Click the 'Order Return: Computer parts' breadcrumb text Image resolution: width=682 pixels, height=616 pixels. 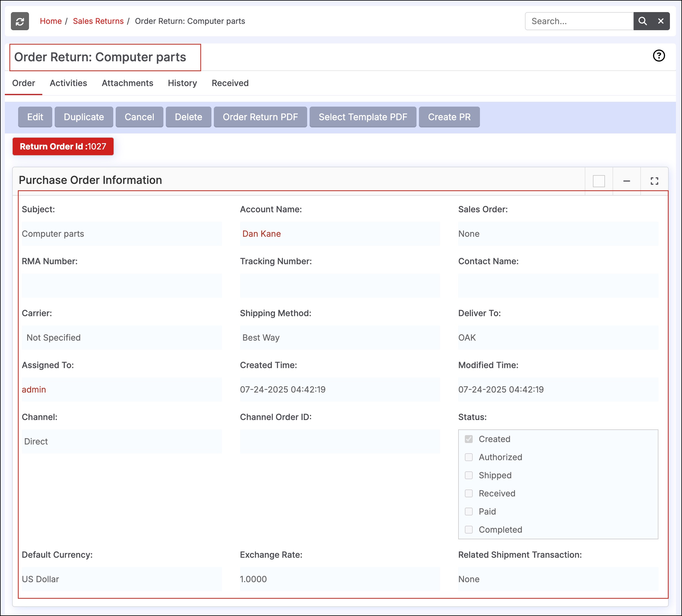pos(190,21)
